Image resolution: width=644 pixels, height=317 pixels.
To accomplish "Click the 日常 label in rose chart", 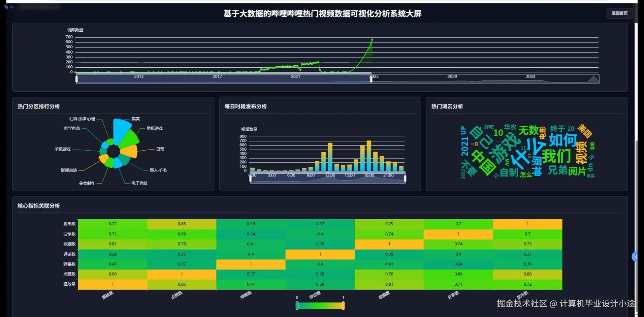I will pos(160,149).
